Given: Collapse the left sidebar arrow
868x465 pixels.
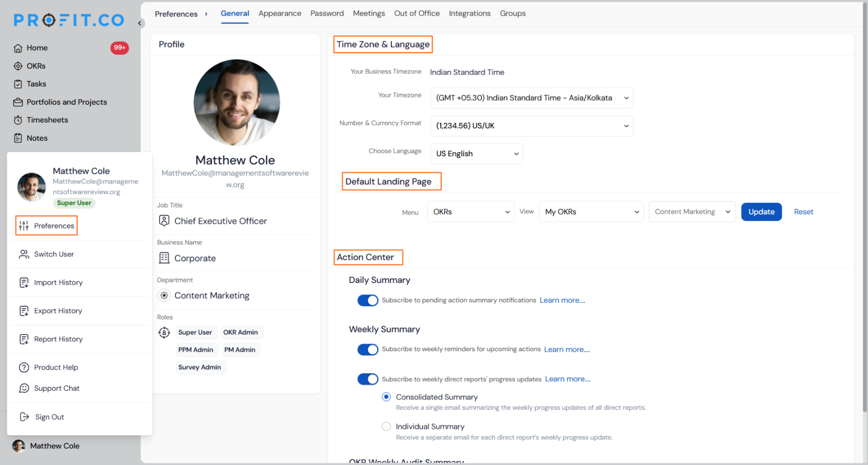Looking at the screenshot, I should point(140,23).
